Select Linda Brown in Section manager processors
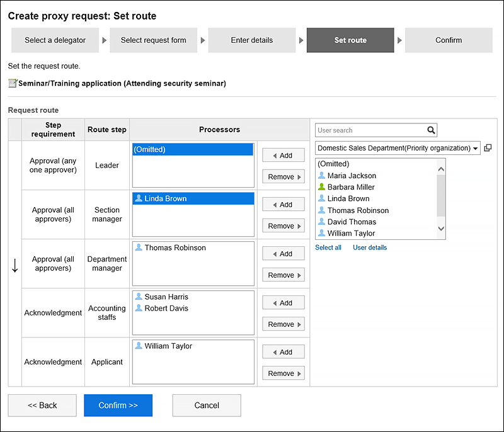The height and width of the screenshot is (432, 504). pos(193,198)
